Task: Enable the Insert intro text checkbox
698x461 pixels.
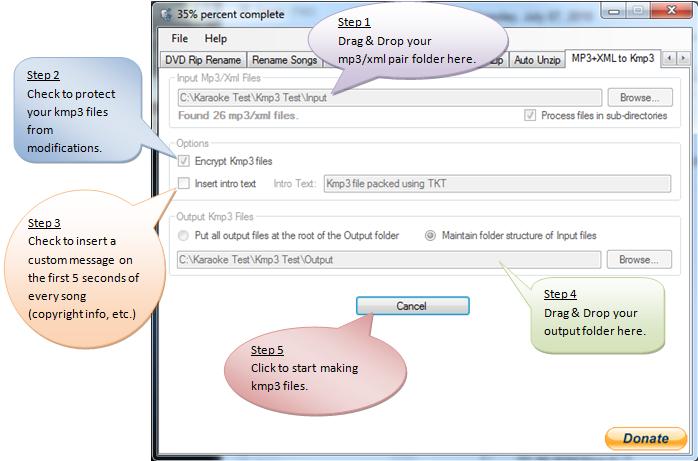Action: (184, 183)
